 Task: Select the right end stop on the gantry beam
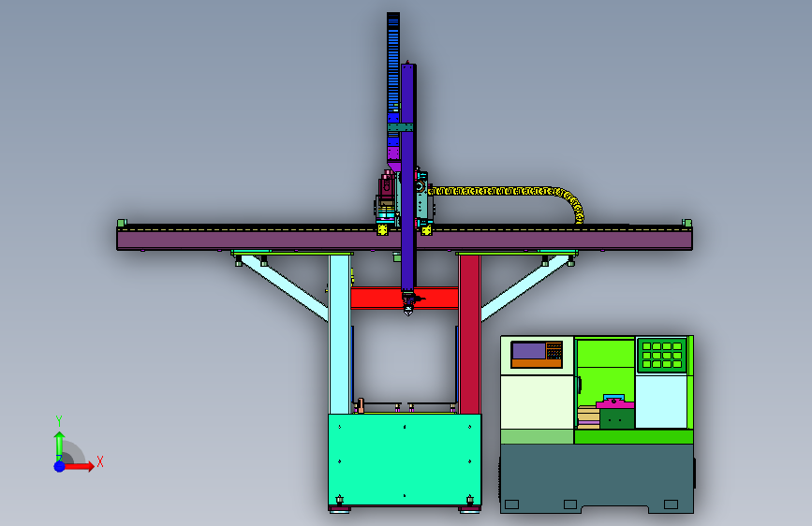[x=687, y=223]
